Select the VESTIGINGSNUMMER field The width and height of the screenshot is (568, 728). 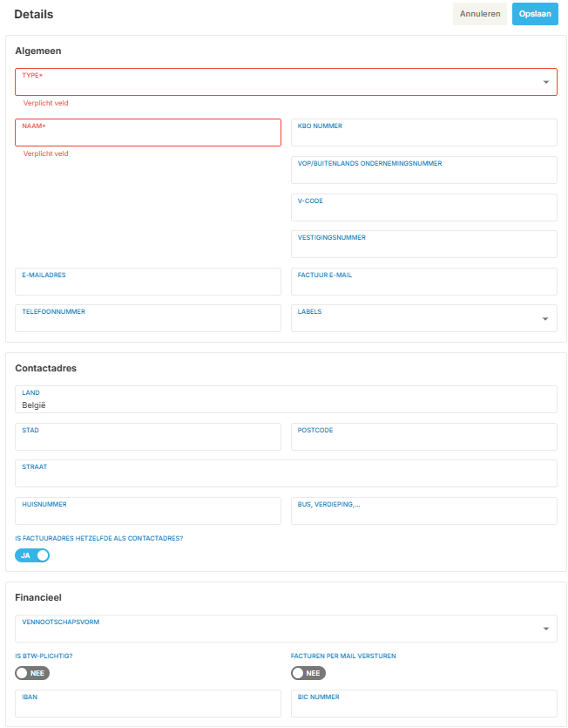[x=424, y=244]
